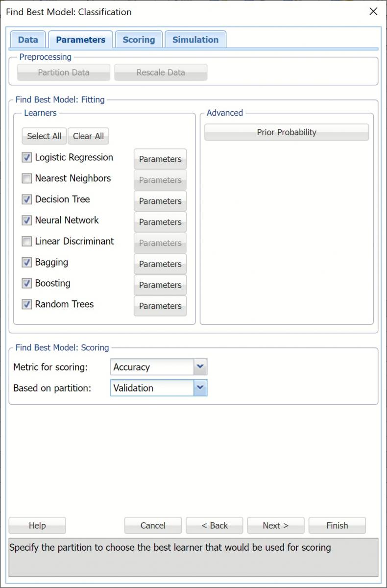The width and height of the screenshot is (387, 588).
Task: Click the Next > button
Action: click(x=275, y=525)
